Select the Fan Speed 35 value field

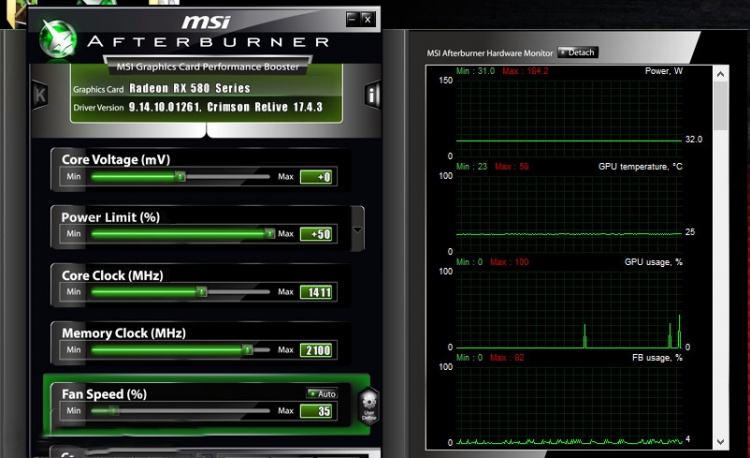[x=316, y=411]
